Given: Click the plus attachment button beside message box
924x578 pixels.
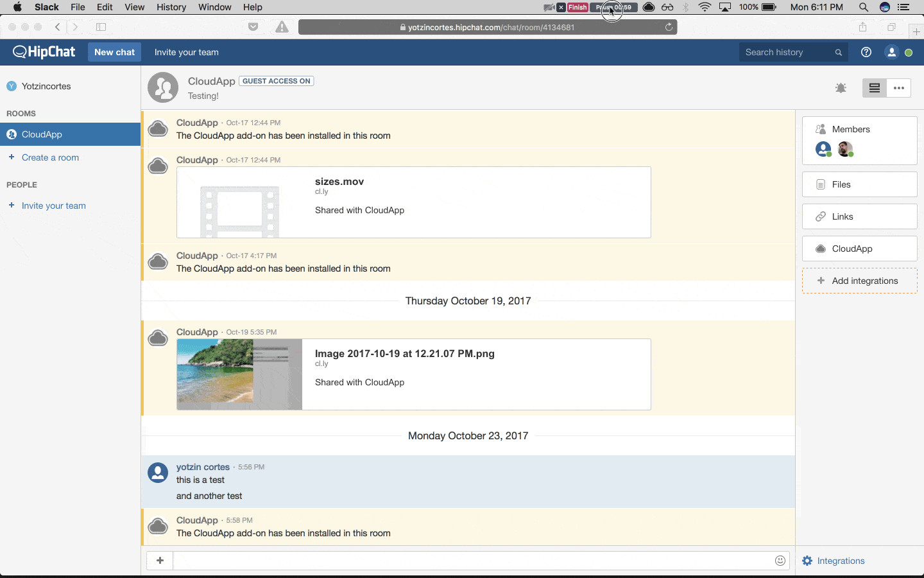Looking at the screenshot, I should pos(160,561).
